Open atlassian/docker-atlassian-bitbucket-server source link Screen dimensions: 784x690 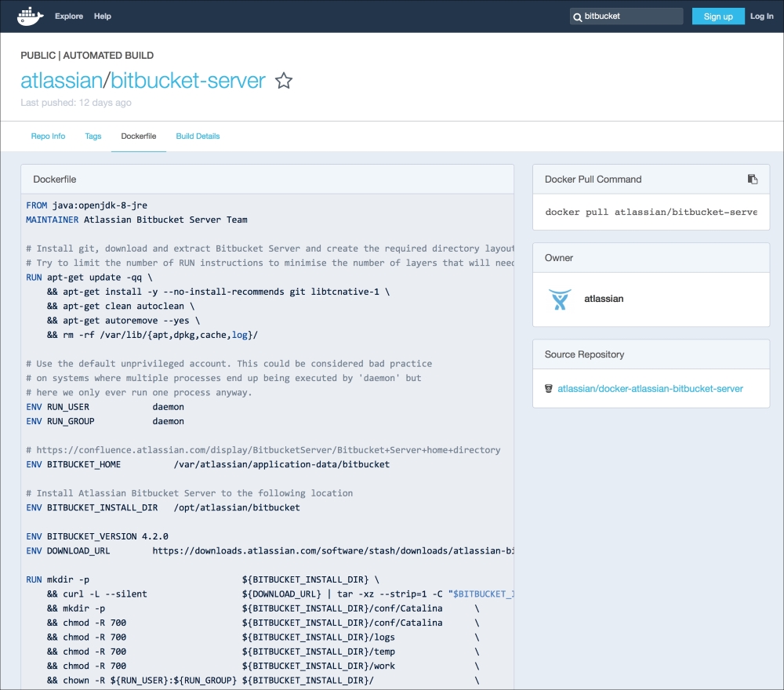tap(650, 389)
